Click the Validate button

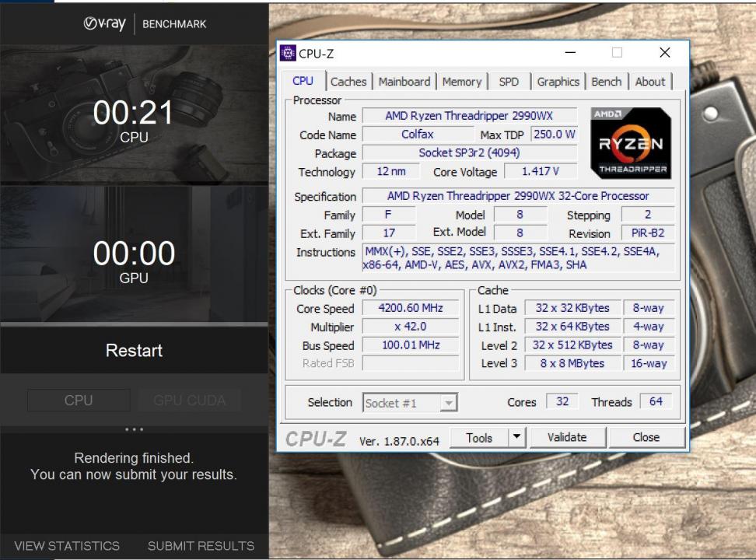click(x=568, y=437)
